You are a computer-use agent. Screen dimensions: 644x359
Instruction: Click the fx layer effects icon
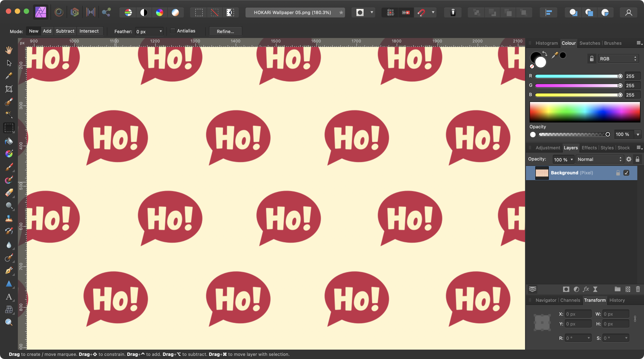(x=586, y=289)
